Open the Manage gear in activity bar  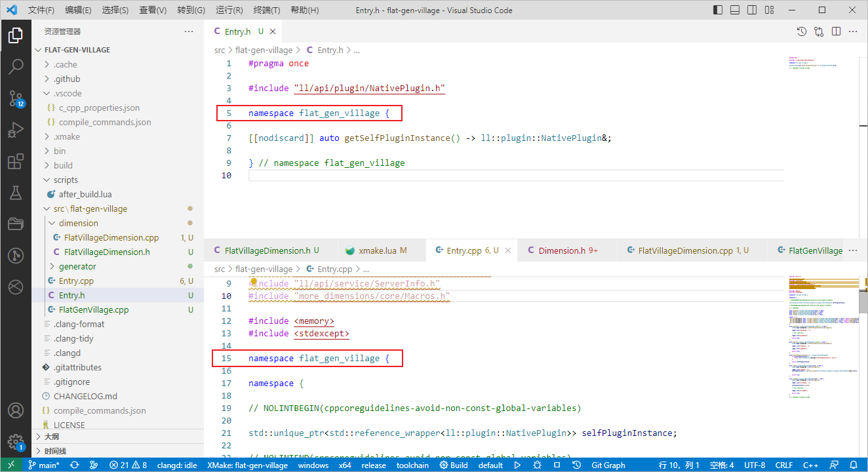click(x=16, y=442)
